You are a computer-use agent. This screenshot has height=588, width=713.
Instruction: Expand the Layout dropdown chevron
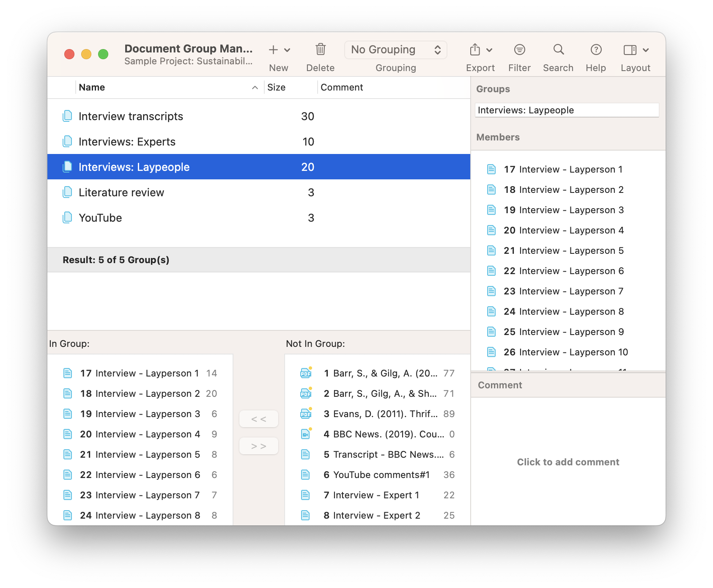pos(646,50)
